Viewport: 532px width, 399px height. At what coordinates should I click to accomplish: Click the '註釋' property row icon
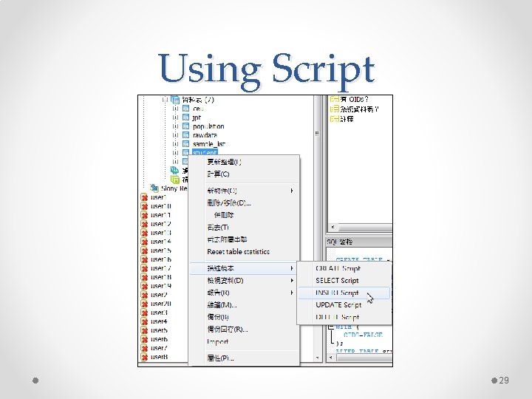pyautogui.click(x=335, y=119)
